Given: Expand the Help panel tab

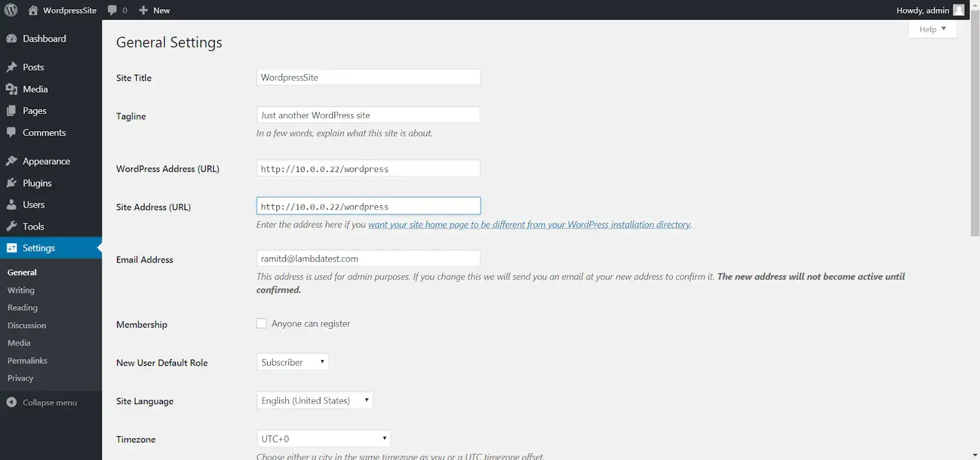Looking at the screenshot, I should coord(932,29).
